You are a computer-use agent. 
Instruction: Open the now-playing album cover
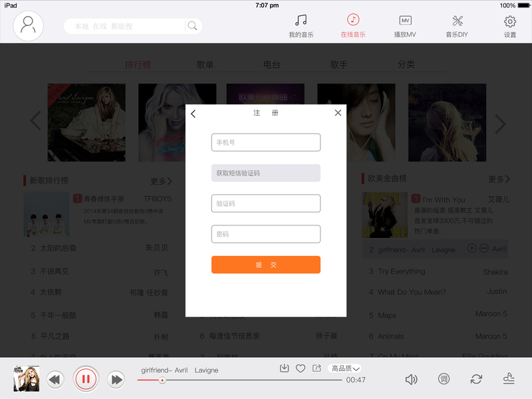tap(26, 378)
